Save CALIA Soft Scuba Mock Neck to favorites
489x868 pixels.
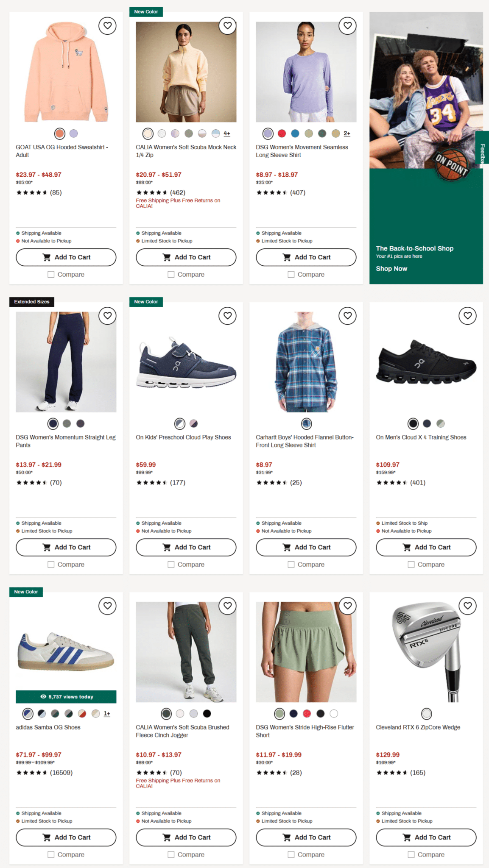tap(227, 26)
